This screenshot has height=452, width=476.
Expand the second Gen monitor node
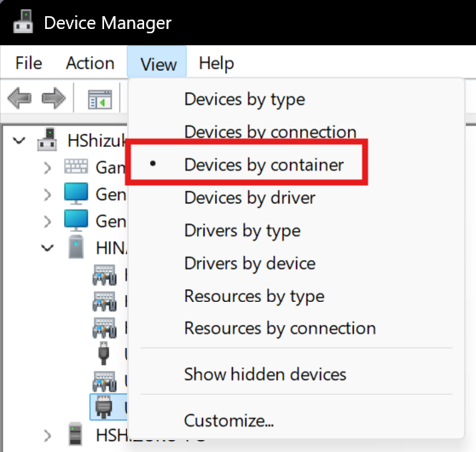coord(48,222)
